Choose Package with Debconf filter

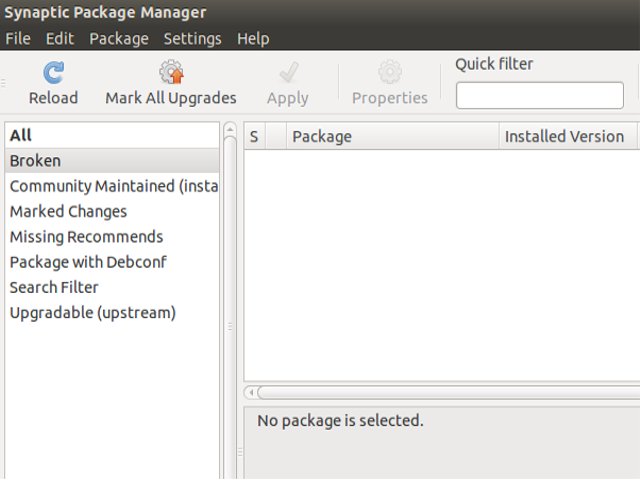pyautogui.click(x=88, y=262)
